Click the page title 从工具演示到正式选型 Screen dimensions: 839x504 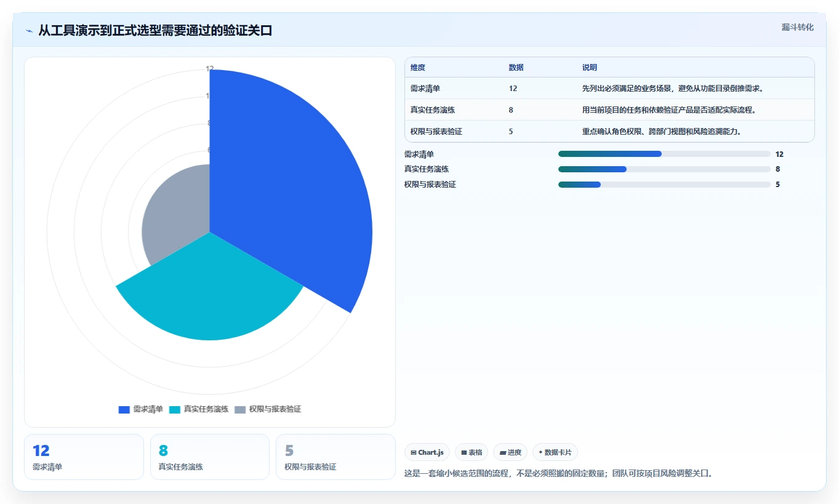(x=155, y=31)
